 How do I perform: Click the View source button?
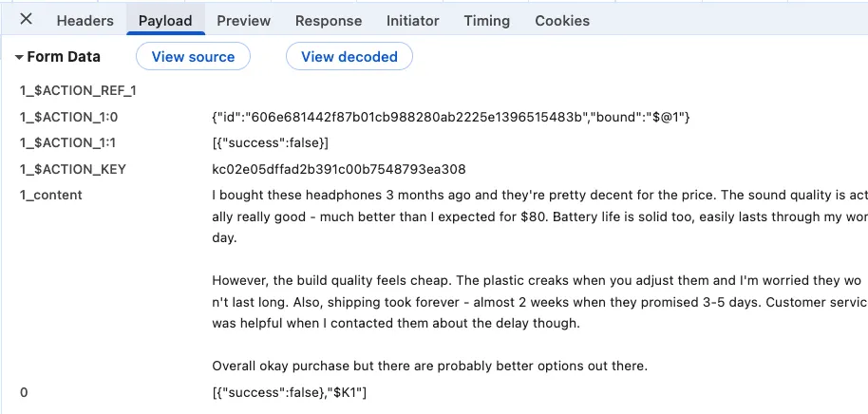click(x=193, y=57)
